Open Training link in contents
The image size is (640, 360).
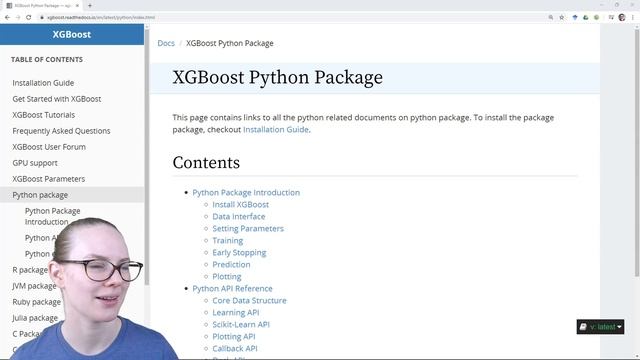(x=227, y=241)
